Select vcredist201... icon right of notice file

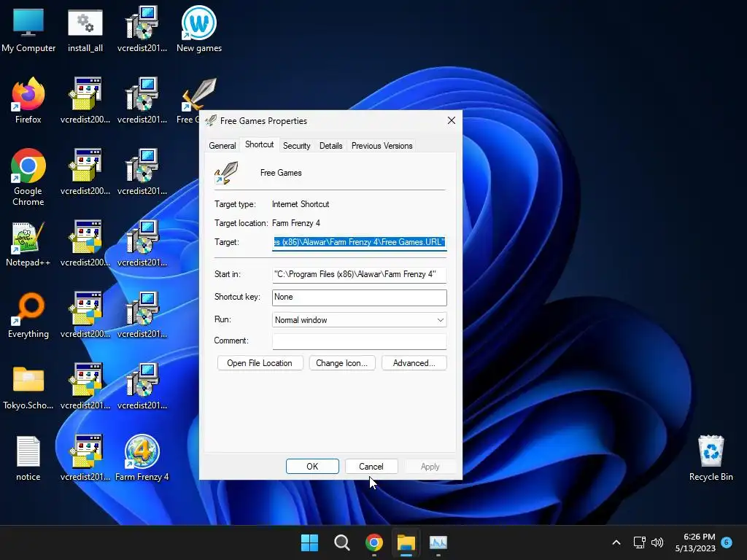(85, 458)
